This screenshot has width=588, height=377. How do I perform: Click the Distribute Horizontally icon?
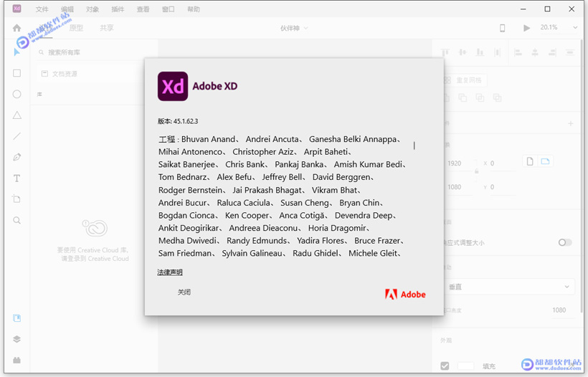pos(570,52)
